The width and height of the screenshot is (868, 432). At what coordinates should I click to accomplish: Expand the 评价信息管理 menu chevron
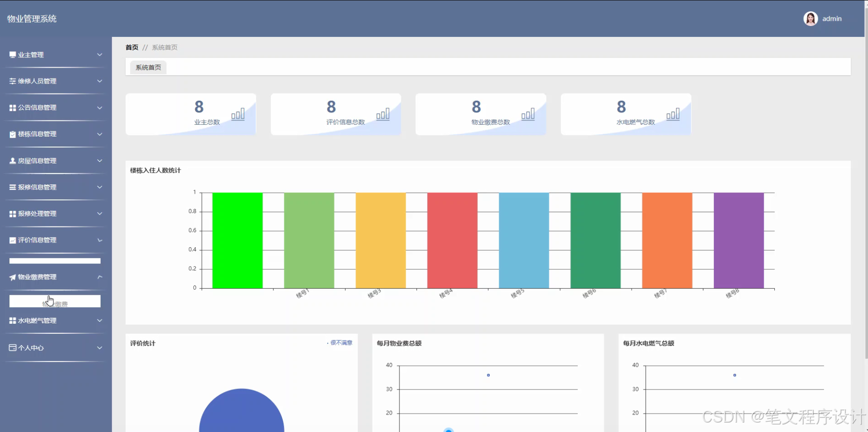100,240
